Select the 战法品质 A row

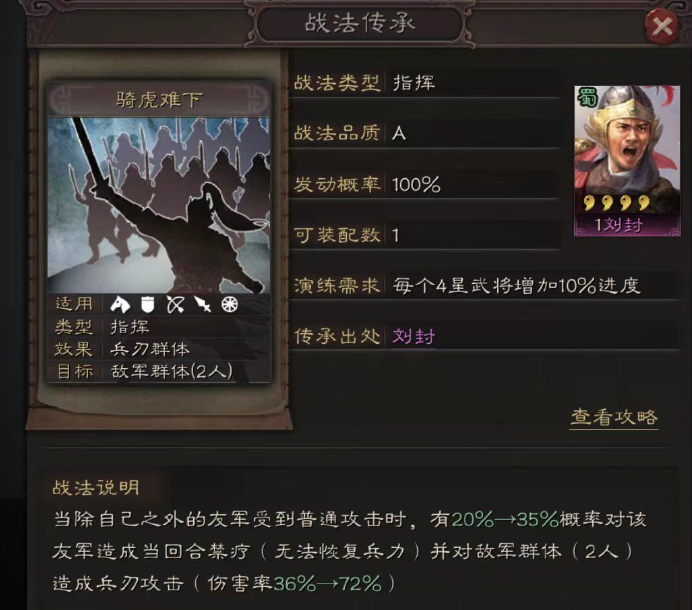point(425,133)
